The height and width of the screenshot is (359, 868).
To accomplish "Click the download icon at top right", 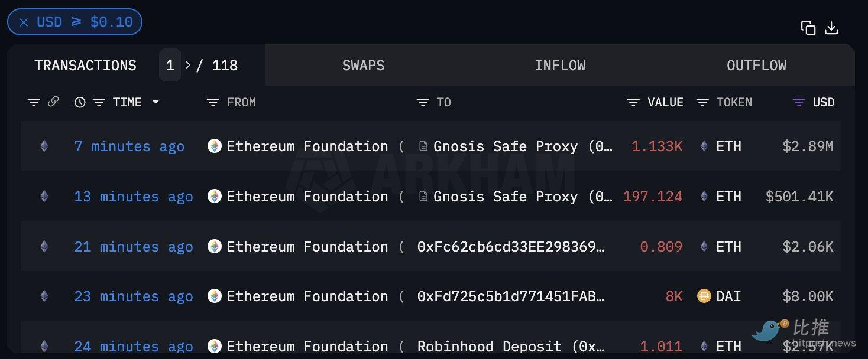I will click(x=831, y=28).
